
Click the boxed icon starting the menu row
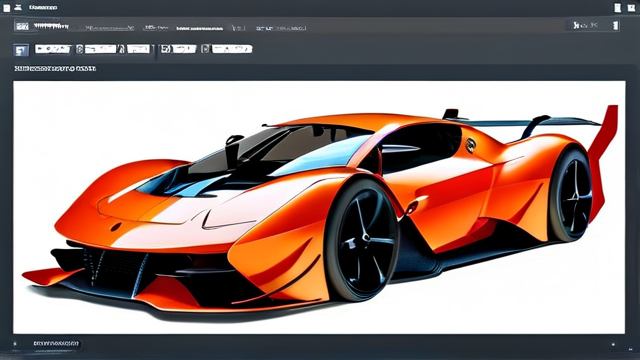coord(22,26)
